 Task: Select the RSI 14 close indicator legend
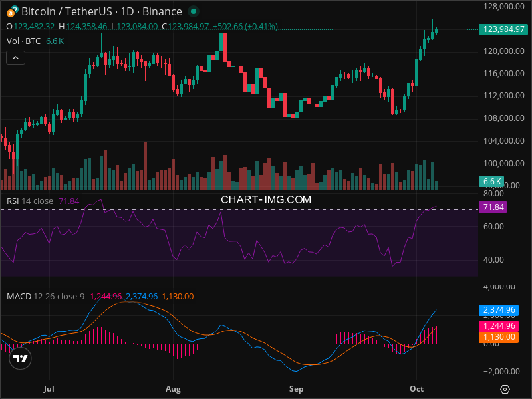click(30, 201)
